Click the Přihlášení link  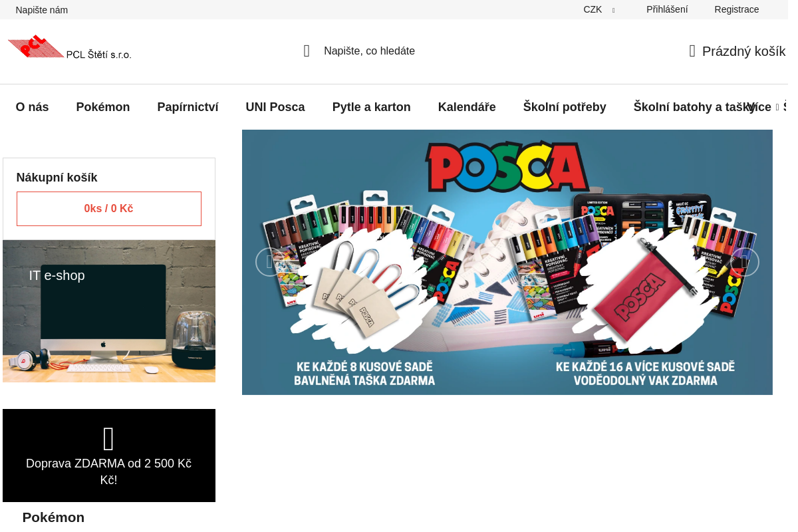coord(667,9)
